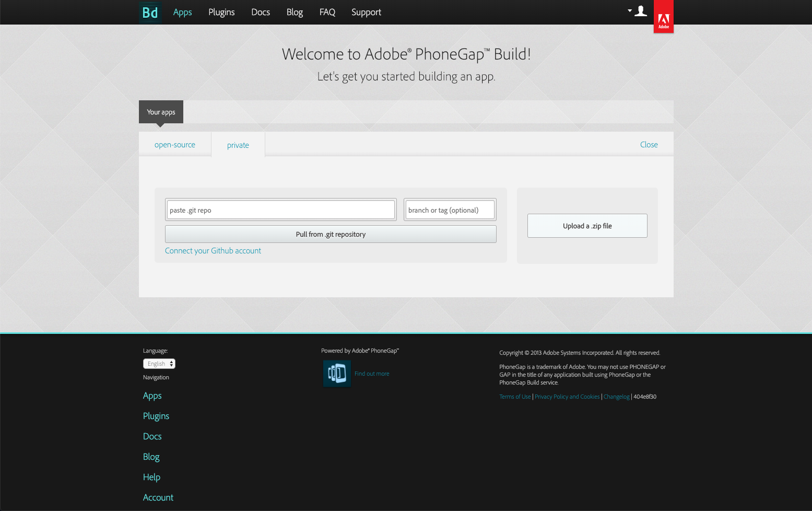Viewport: 812px width, 511px height.
Task: Open Help link in footer navigation
Action: (152, 477)
